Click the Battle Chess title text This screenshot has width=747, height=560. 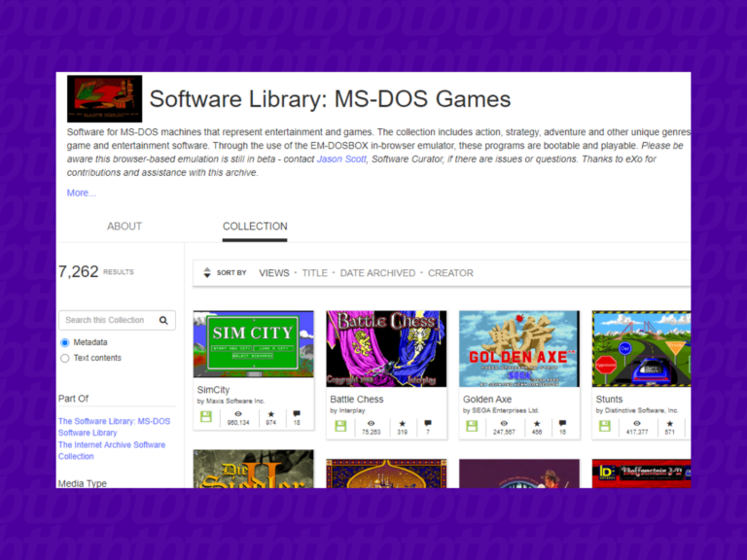point(356,399)
